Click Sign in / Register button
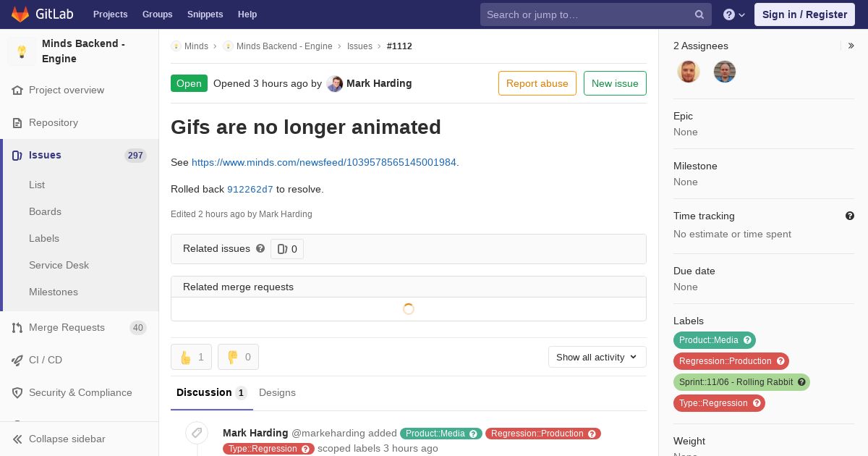Viewport: 868px width, 456px height. click(804, 14)
